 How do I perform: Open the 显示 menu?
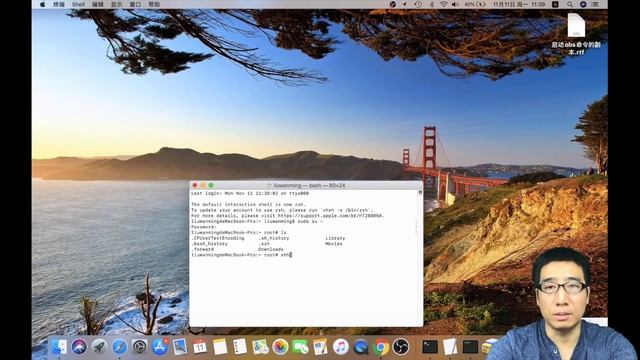point(117,4)
